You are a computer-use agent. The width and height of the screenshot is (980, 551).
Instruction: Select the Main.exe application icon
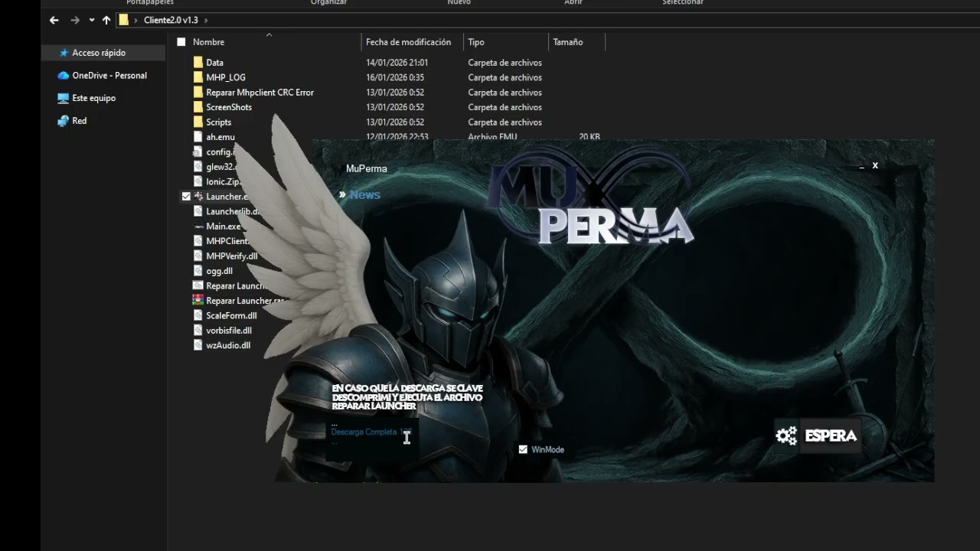click(198, 227)
